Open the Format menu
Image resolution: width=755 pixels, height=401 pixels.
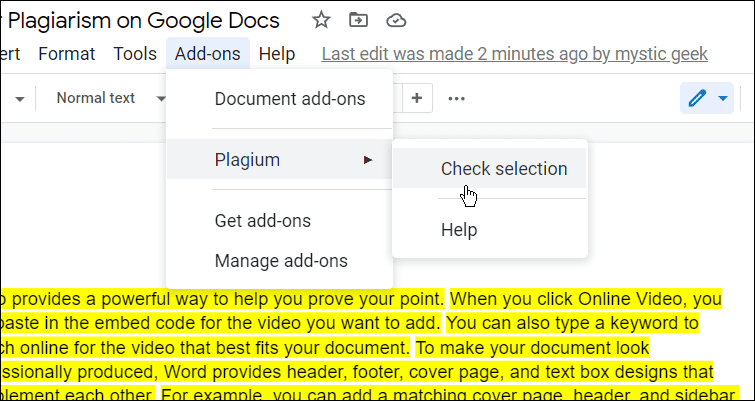pos(67,54)
